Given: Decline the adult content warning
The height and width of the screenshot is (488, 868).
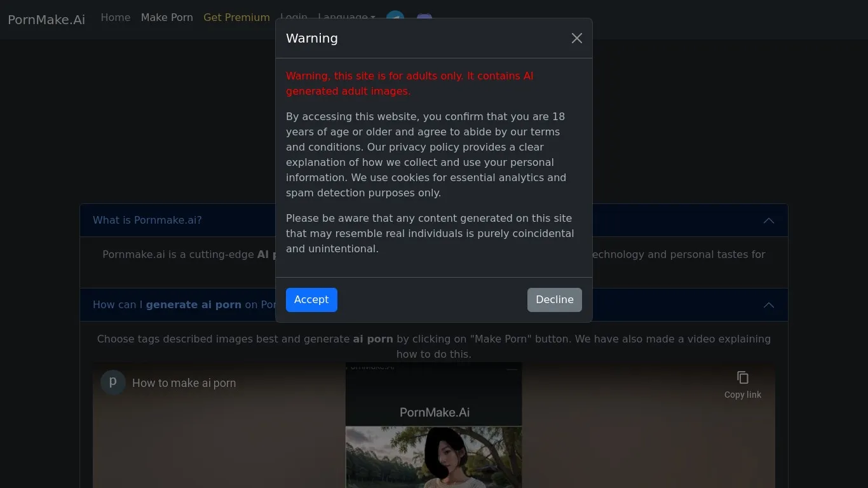Looking at the screenshot, I should (554, 299).
